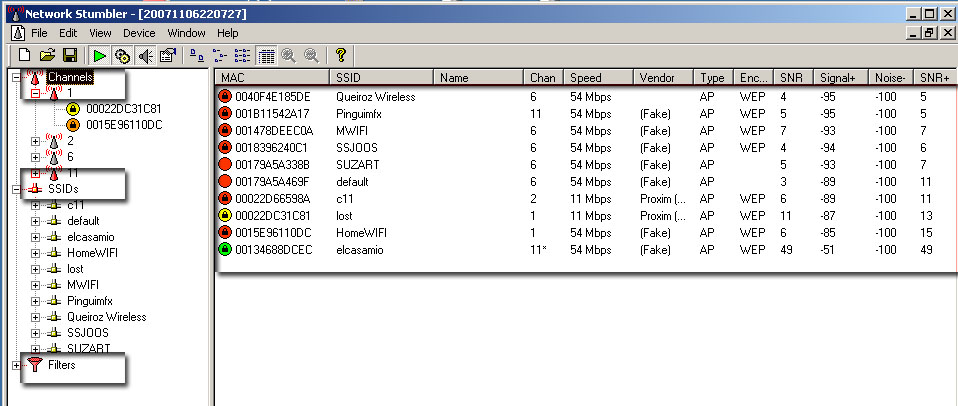Expand channel 2 in the tree
The width and height of the screenshot is (958, 406).
(35, 141)
